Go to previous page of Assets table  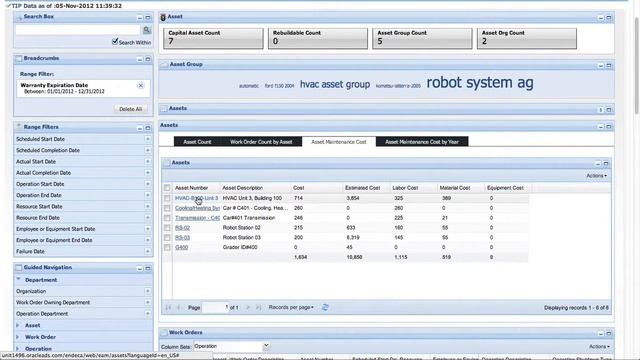[178, 307]
